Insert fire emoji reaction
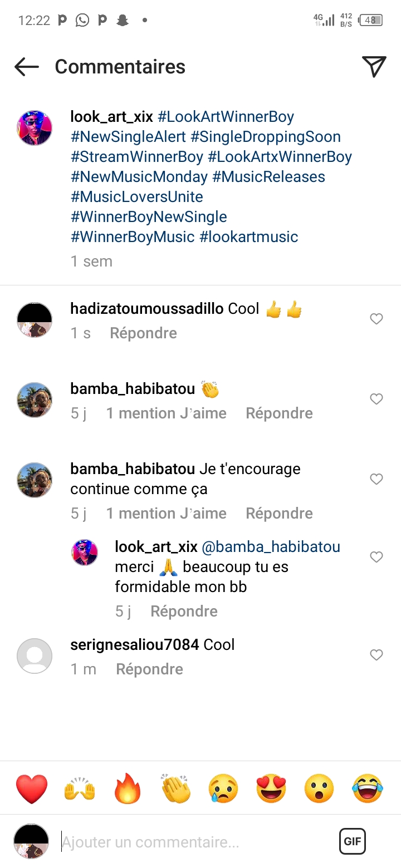This screenshot has height=868, width=401. [x=128, y=789]
